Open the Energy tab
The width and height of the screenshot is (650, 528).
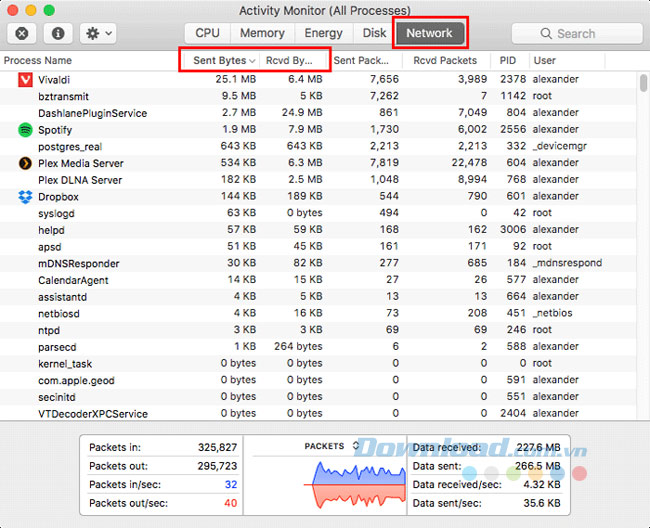pos(323,33)
